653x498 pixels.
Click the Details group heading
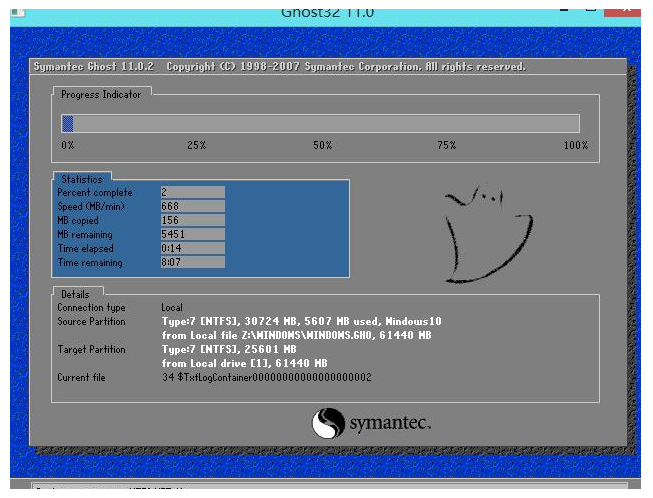pos(74,295)
